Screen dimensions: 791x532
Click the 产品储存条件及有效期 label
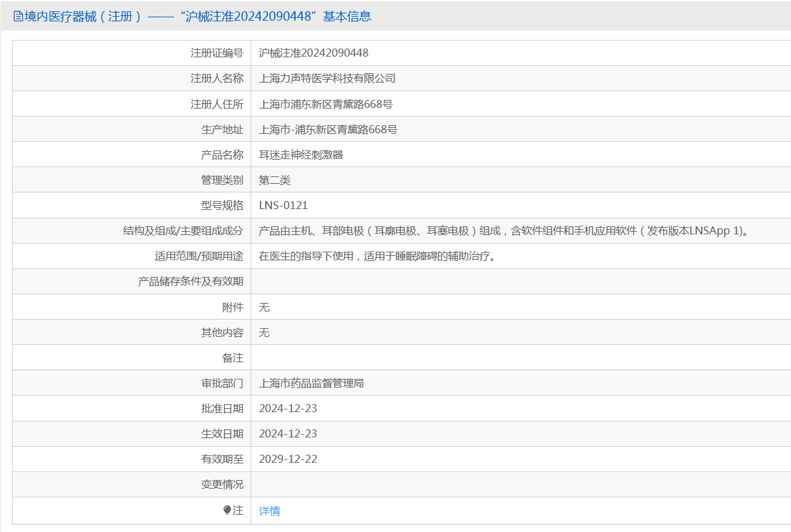(190, 282)
